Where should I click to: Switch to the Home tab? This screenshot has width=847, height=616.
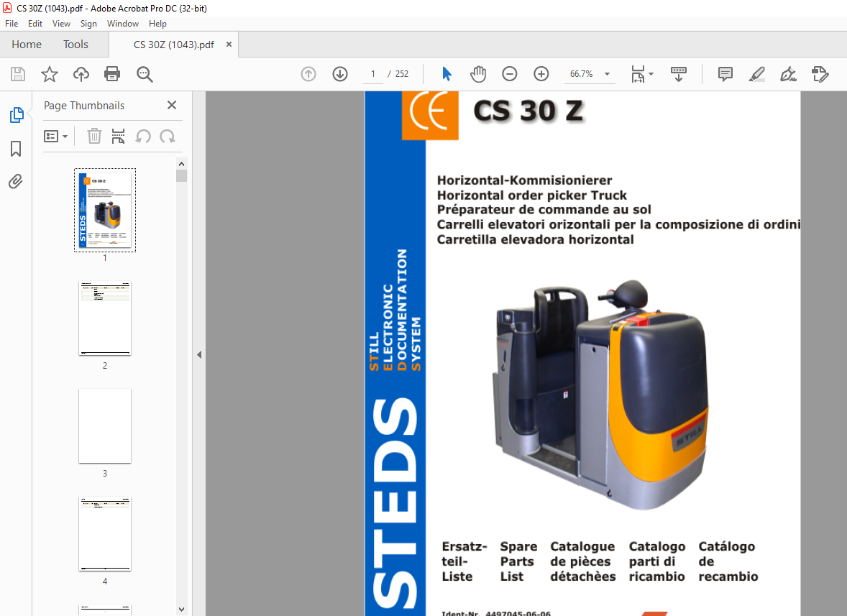point(27,45)
